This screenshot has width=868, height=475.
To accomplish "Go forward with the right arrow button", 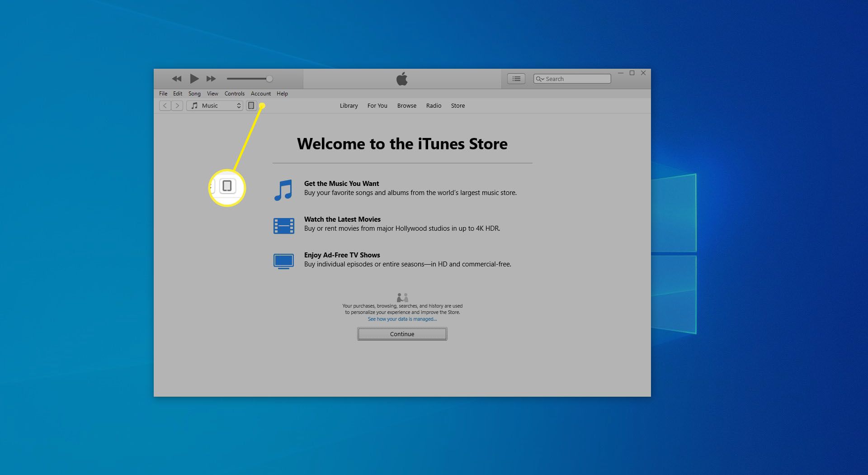I will click(x=177, y=105).
